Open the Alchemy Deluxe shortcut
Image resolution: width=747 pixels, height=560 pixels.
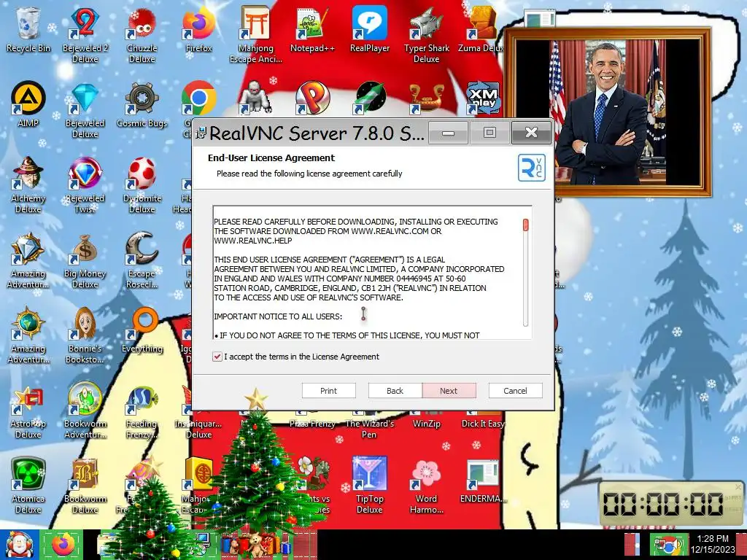(x=28, y=184)
